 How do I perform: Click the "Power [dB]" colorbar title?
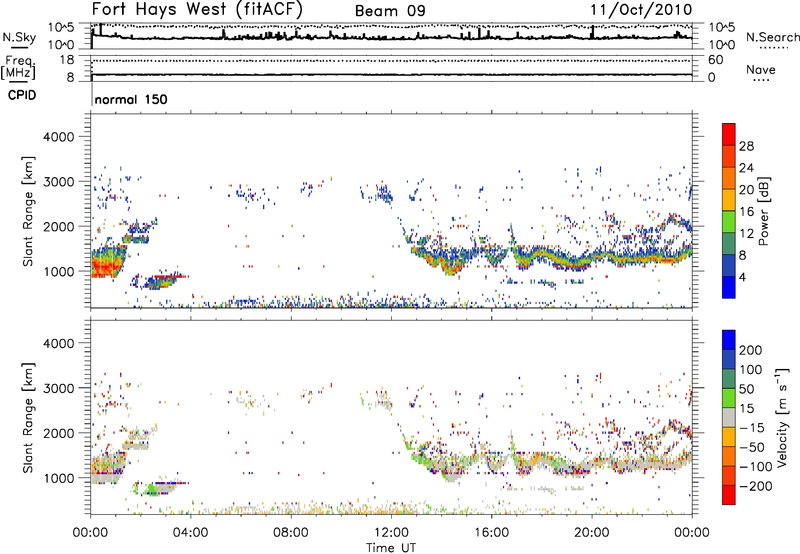pyautogui.click(x=764, y=211)
